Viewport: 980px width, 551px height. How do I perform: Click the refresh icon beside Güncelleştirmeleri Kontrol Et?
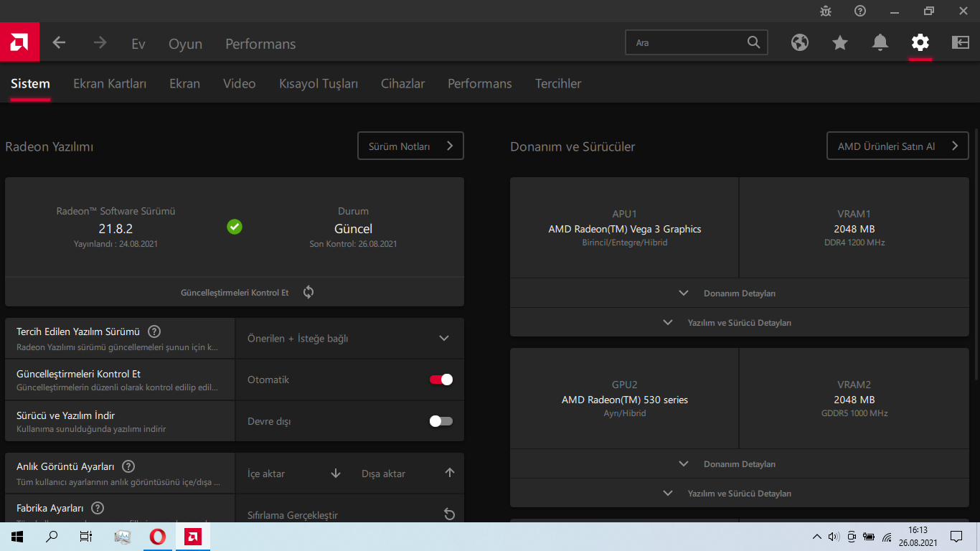pyautogui.click(x=308, y=292)
